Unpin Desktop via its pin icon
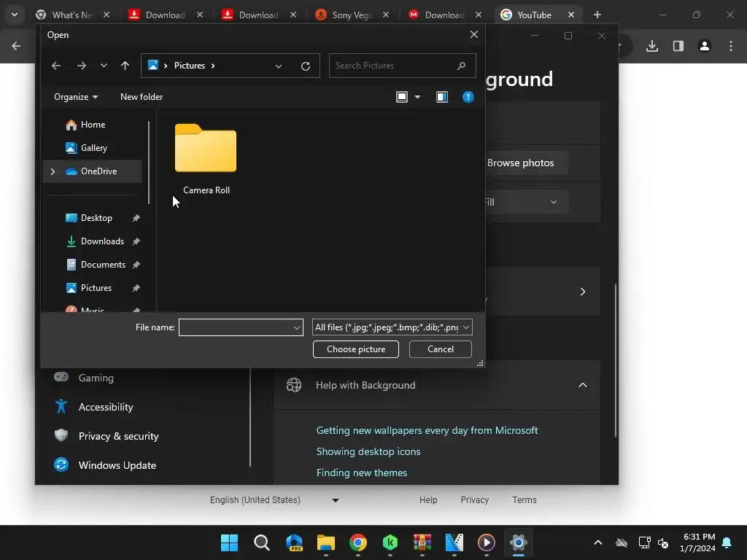The image size is (747, 560). (x=136, y=217)
